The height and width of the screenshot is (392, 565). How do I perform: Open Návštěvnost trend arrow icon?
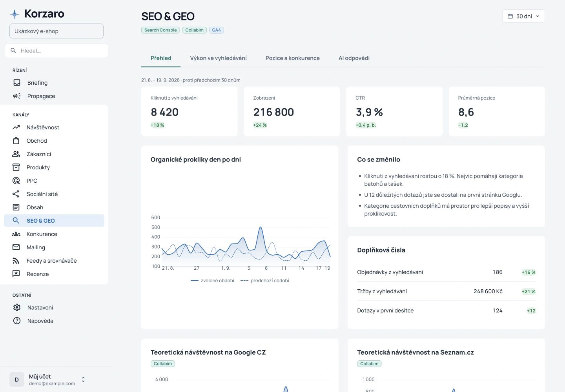pyautogui.click(x=16, y=127)
